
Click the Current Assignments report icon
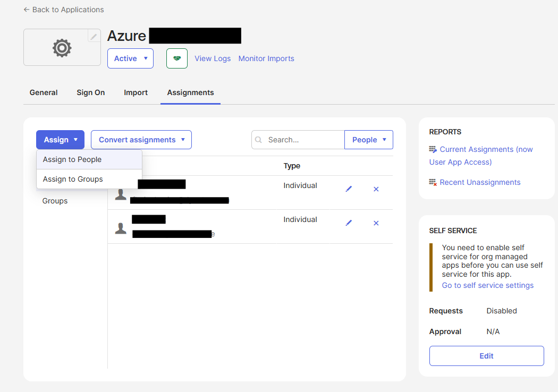[x=433, y=150]
